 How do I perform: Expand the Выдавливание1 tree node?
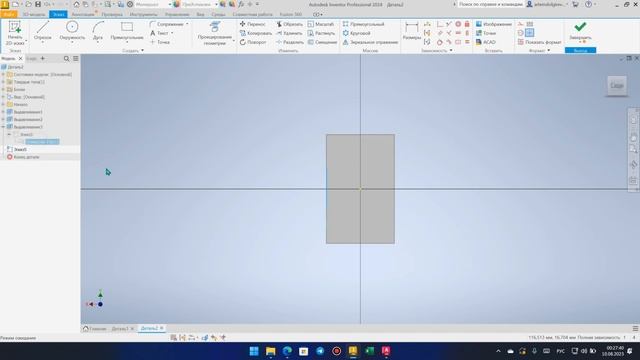point(3,112)
